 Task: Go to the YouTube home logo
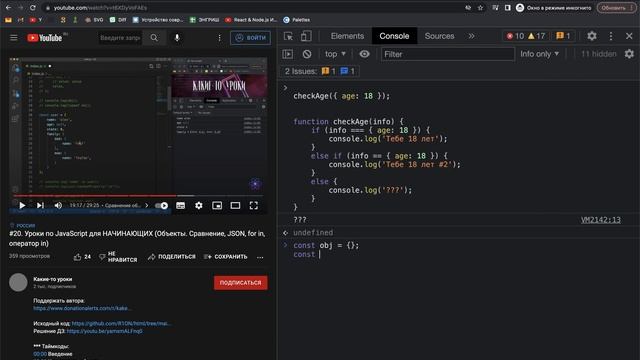point(44,38)
